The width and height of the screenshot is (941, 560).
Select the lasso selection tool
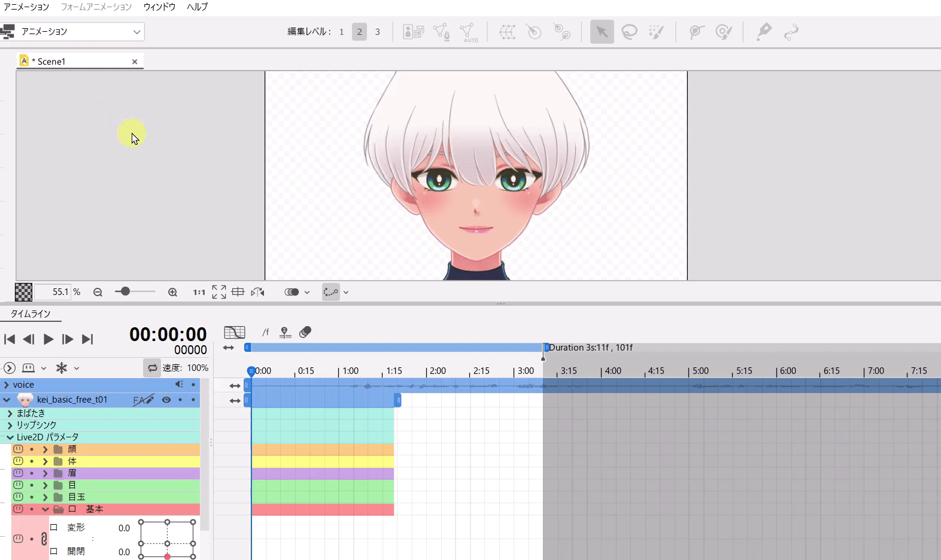(x=629, y=32)
